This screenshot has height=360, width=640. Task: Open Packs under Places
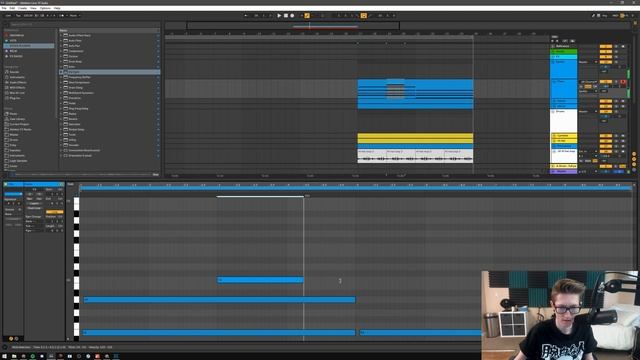click(13, 114)
